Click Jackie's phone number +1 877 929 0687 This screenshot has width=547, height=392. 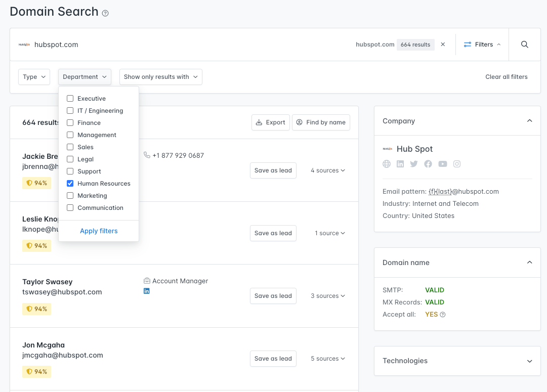(178, 156)
